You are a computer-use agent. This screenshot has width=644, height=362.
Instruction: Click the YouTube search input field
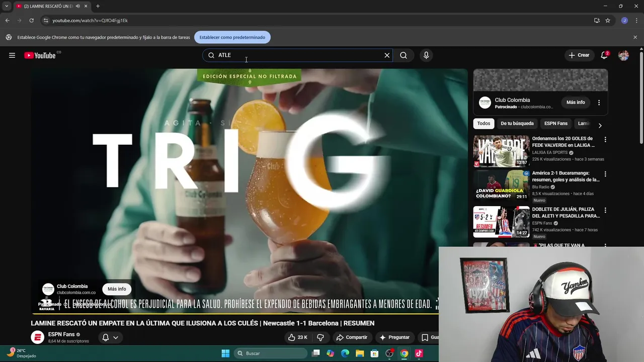click(x=297, y=55)
